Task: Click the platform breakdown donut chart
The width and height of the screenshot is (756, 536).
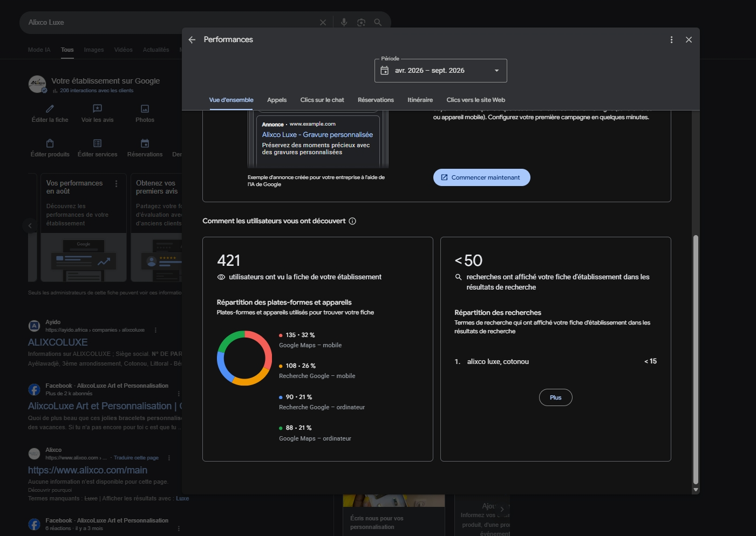Action: coord(244,358)
